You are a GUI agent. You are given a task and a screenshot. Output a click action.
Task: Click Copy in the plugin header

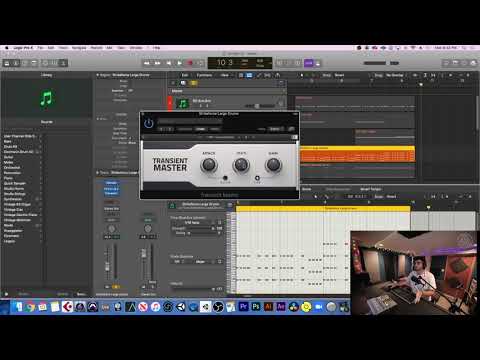200,129
